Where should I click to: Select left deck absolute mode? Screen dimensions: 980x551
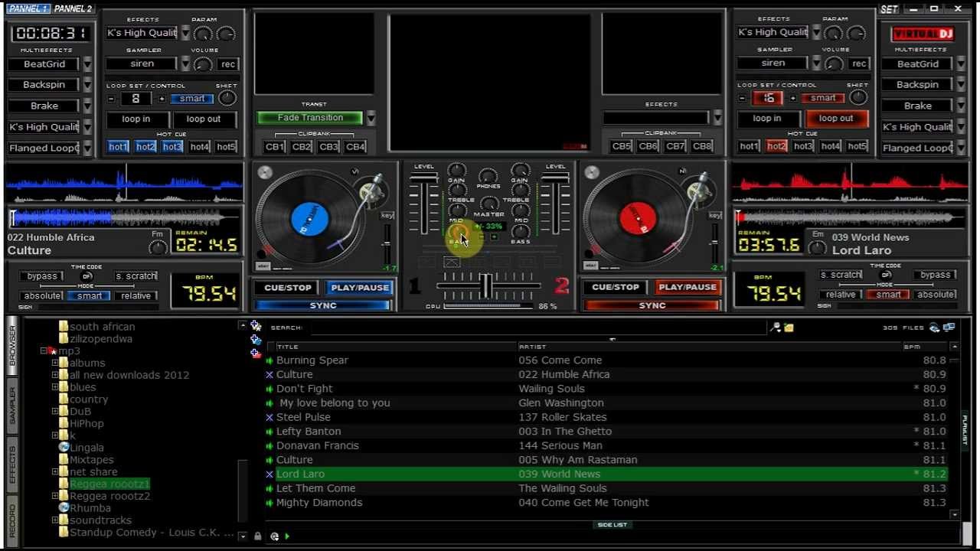(x=43, y=296)
